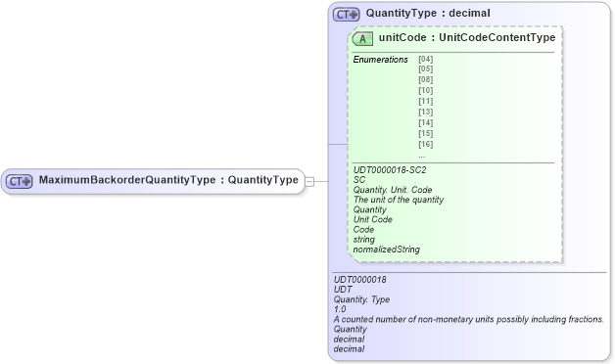Select the MaximumBackorderQuantityType : QuantityType label
The width and height of the screenshot is (615, 364).
click(x=168, y=180)
